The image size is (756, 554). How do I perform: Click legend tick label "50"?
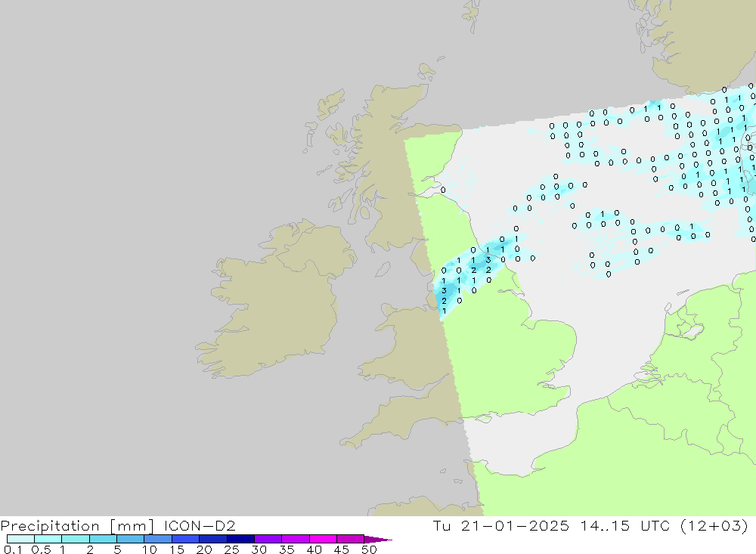[x=369, y=549]
